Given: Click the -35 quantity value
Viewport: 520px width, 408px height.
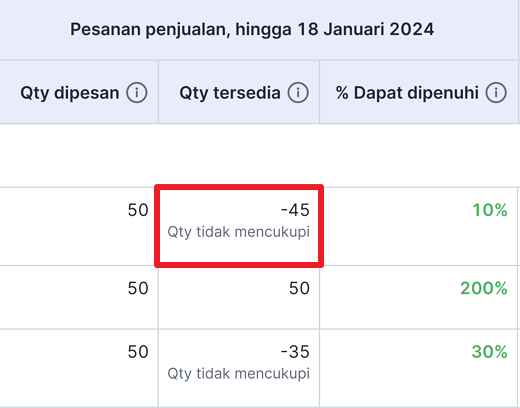Looking at the screenshot, I should 295,352.
